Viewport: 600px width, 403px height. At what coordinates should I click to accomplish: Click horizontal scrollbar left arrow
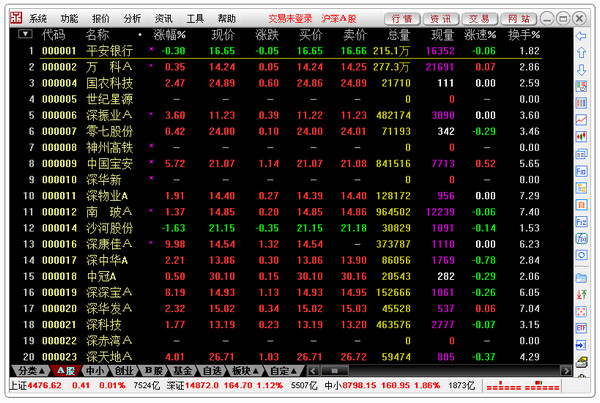313,370
